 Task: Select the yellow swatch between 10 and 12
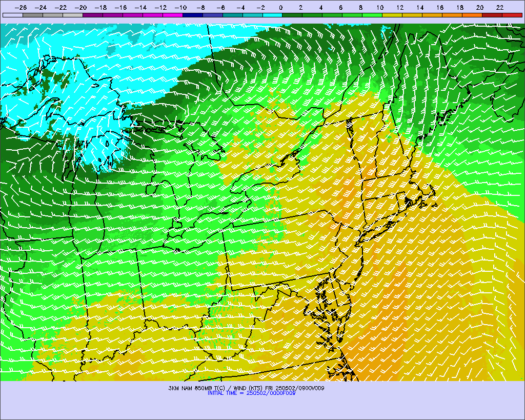pos(392,15)
